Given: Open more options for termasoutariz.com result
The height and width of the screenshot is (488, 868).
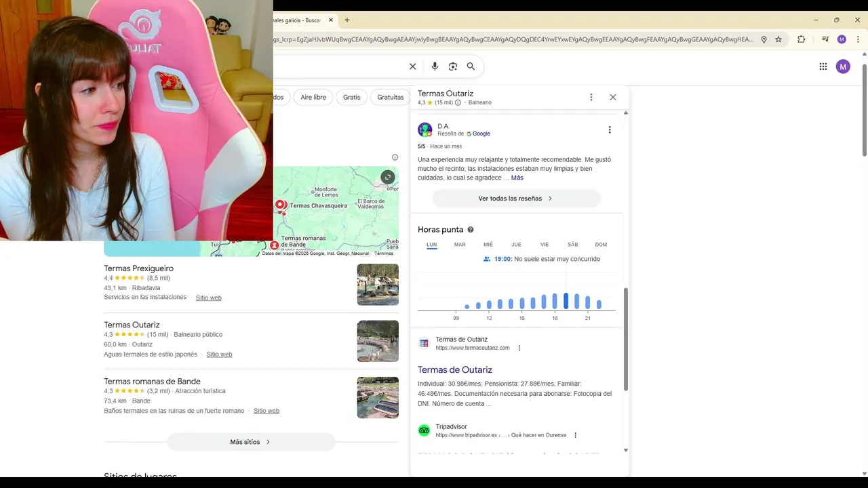Looking at the screenshot, I should pos(519,348).
